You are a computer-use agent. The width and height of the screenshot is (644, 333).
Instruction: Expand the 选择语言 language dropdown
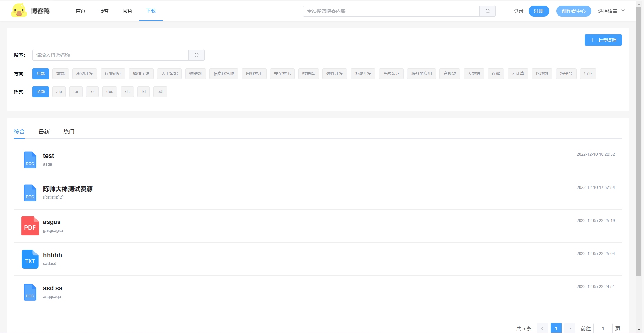pyautogui.click(x=611, y=11)
